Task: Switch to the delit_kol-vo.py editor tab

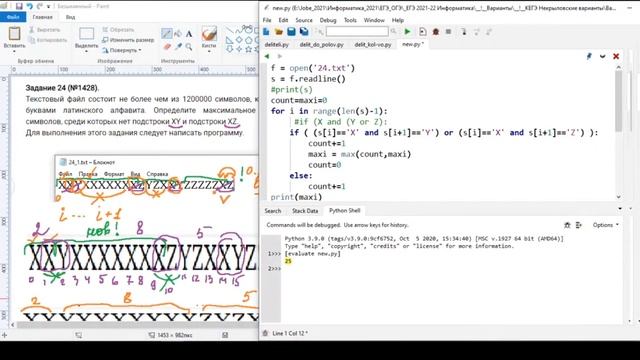Action: click(373, 44)
